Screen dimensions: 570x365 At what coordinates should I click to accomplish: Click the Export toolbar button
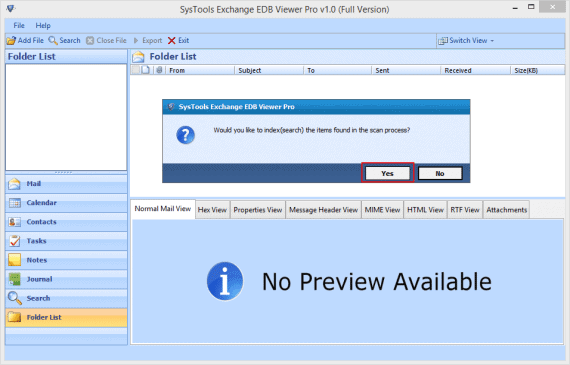pyautogui.click(x=148, y=40)
